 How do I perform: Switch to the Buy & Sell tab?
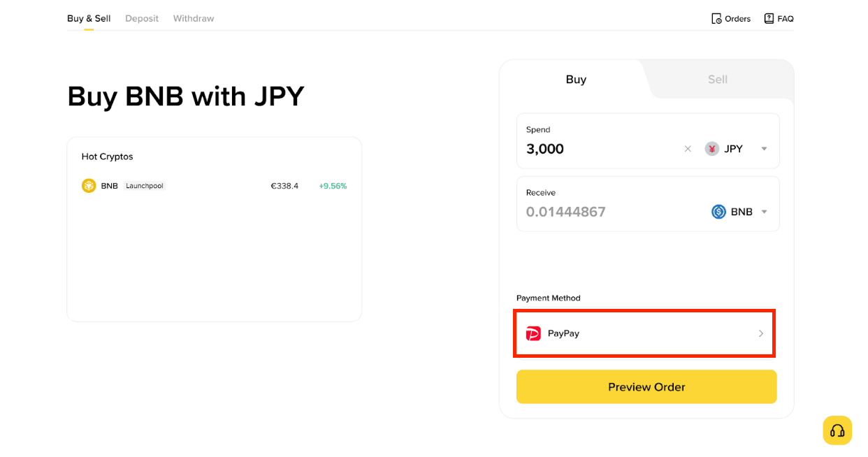click(x=89, y=19)
